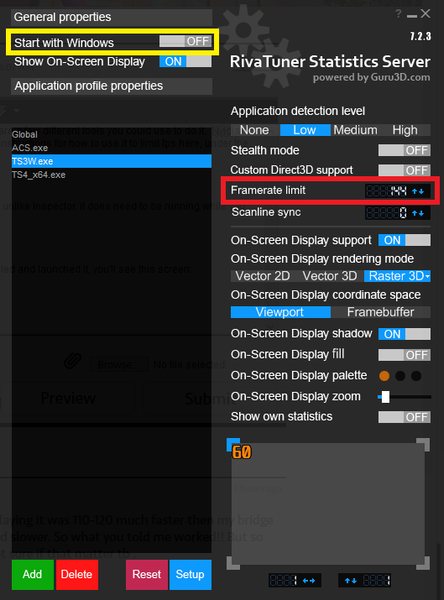Click the bottom-right corner anchor of preview
The height and width of the screenshot is (600, 444).
coord(423,562)
